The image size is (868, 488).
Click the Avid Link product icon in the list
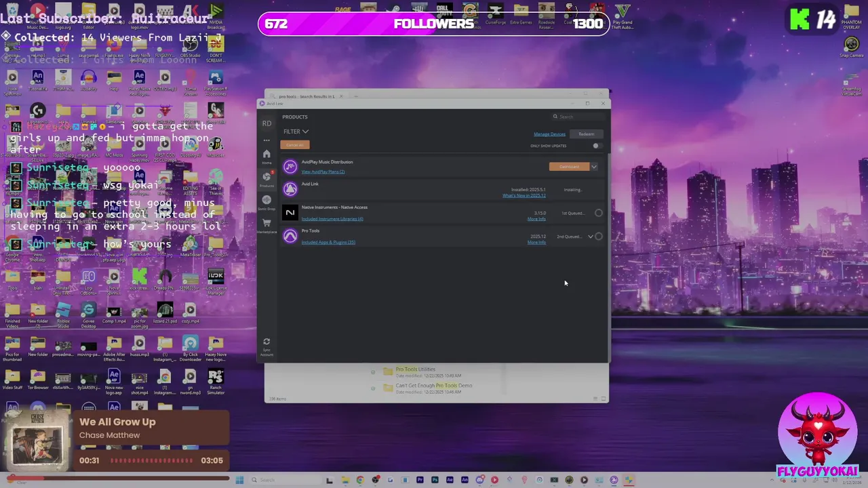(x=290, y=189)
